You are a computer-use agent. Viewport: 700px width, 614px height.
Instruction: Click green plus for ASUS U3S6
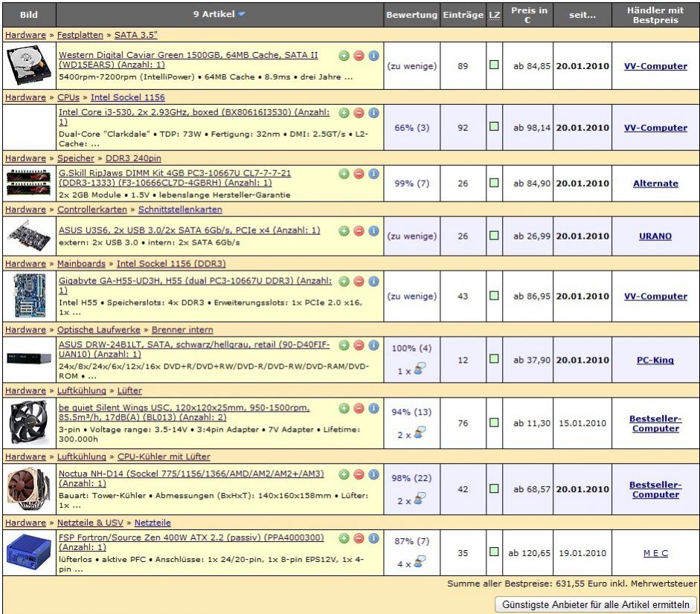[344, 230]
